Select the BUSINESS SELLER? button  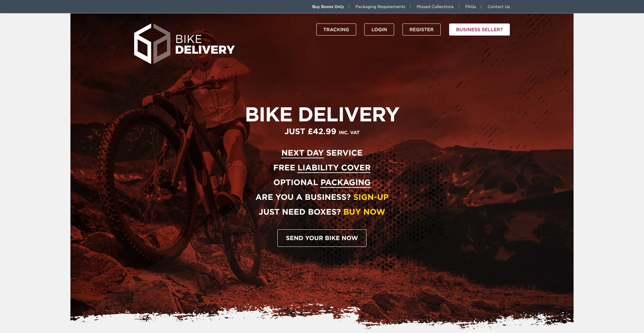click(479, 30)
